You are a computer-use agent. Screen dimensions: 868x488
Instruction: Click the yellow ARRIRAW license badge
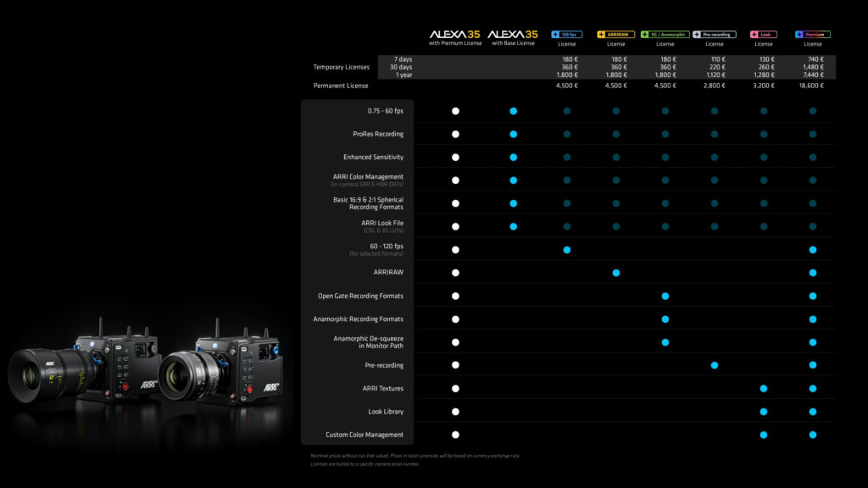[615, 34]
